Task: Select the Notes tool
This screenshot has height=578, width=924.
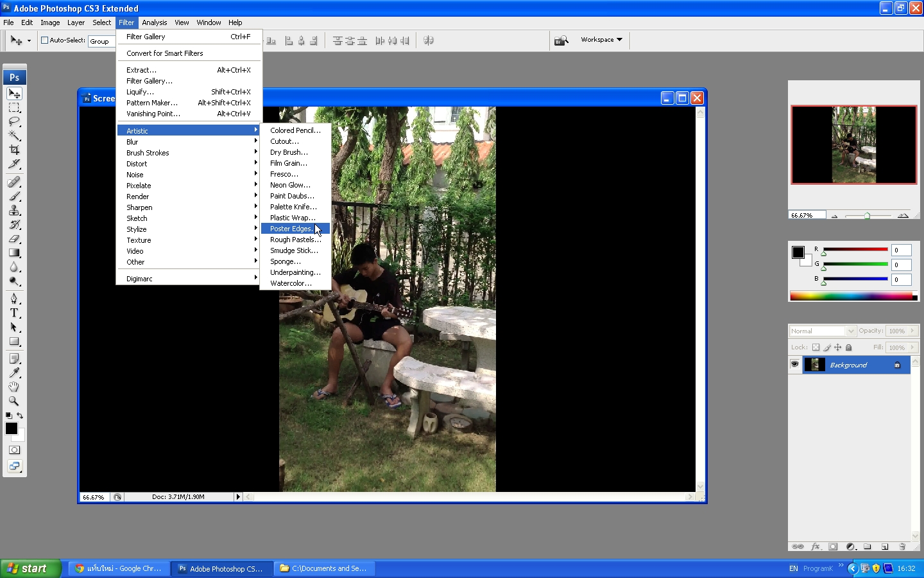Action: pos(14,358)
